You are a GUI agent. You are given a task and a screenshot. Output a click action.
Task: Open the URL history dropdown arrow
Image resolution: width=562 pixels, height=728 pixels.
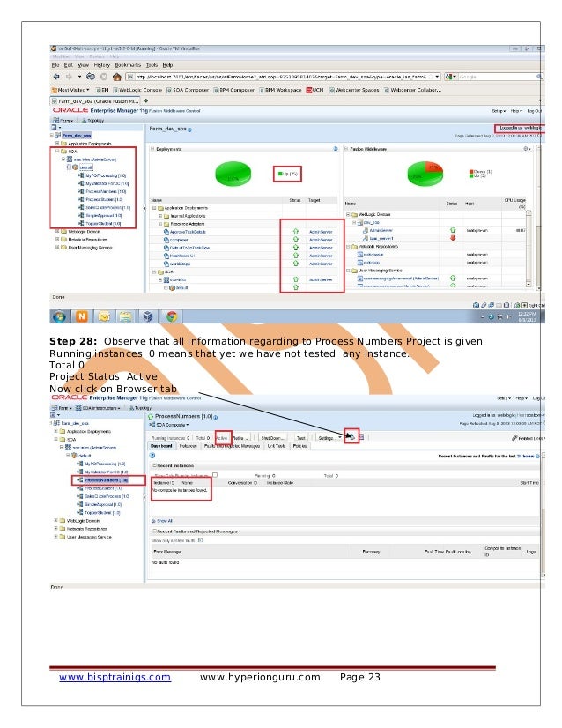437,77
